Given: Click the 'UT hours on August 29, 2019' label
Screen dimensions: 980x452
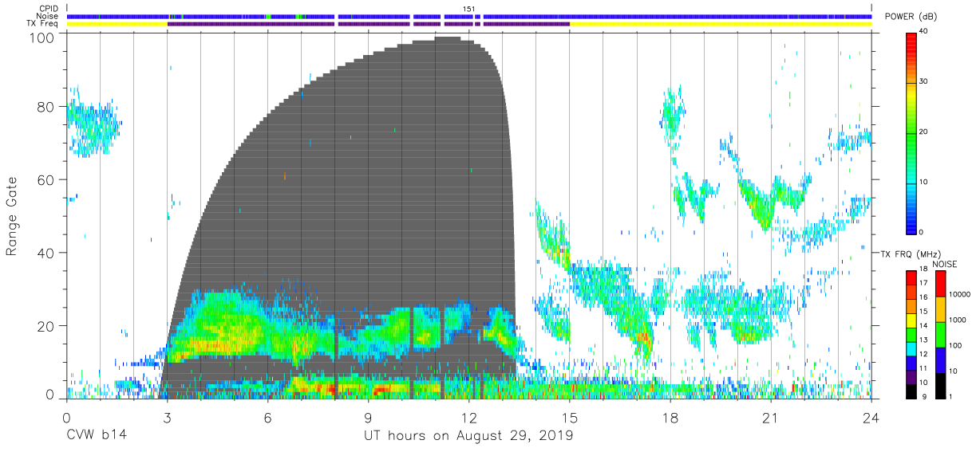Looking at the screenshot, I should pyautogui.click(x=468, y=436).
